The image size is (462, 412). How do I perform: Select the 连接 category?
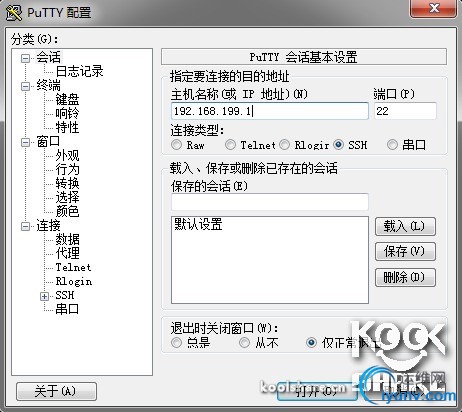pyautogui.click(x=48, y=225)
